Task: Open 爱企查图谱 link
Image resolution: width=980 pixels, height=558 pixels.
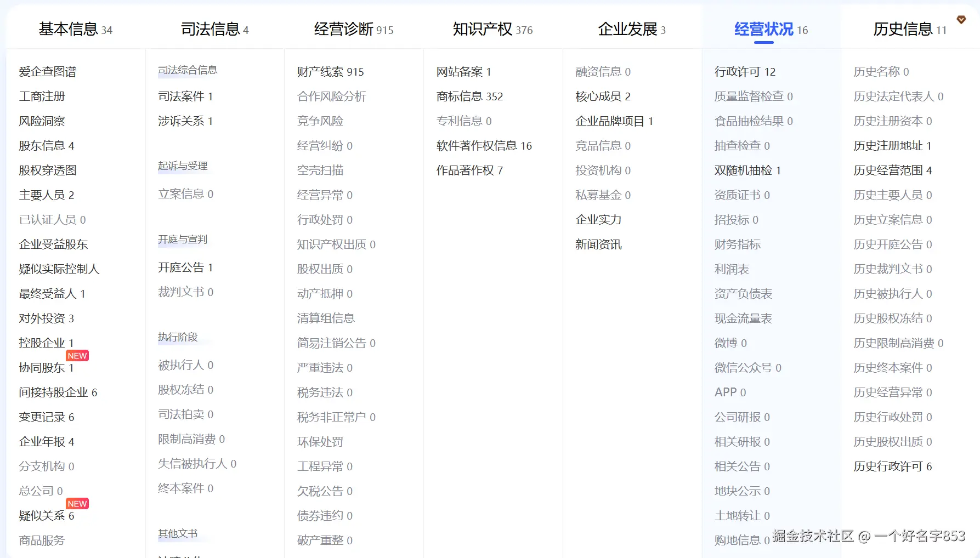Action: (48, 72)
